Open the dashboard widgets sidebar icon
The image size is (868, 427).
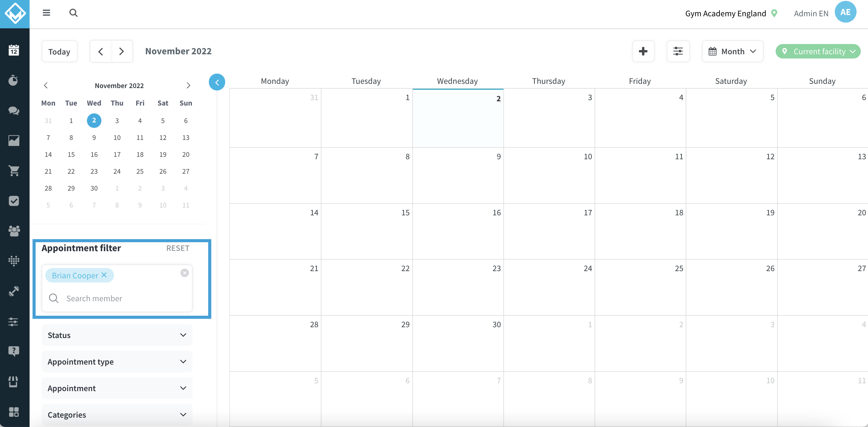(14, 412)
